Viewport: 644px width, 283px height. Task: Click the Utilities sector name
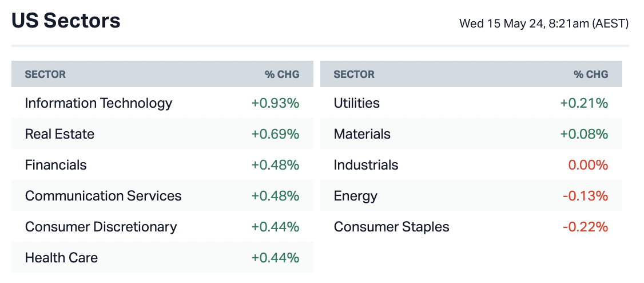(x=356, y=103)
